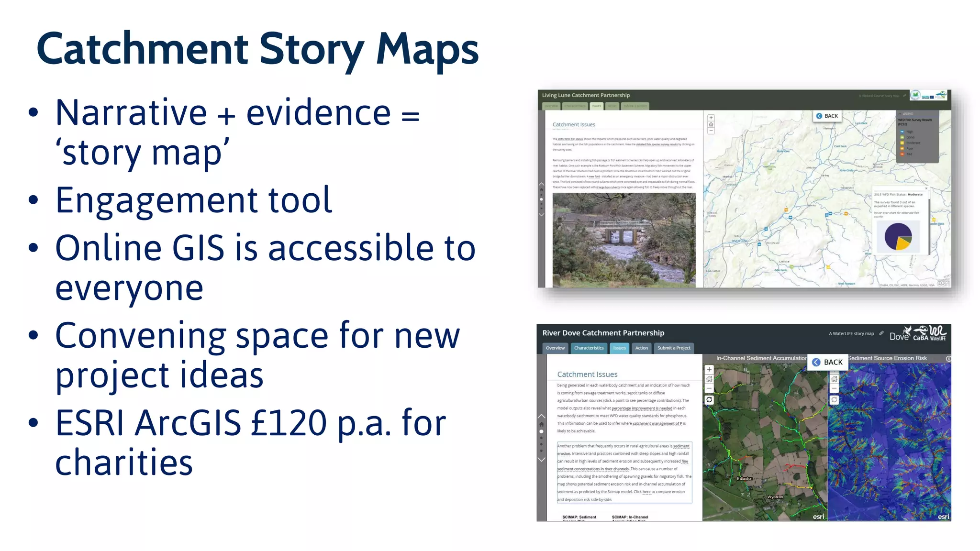Click 'SCIMAP: In-Channel' legend heading

[630, 517]
